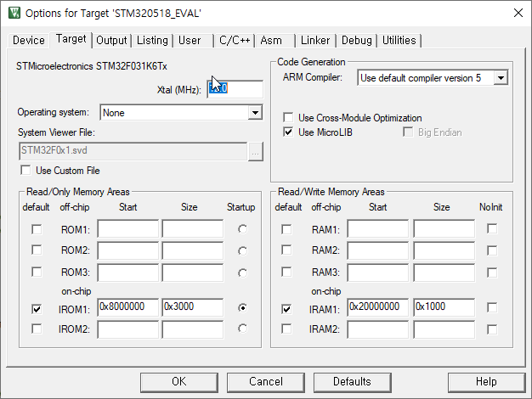Image resolution: width=532 pixels, height=399 pixels.
Task: Enable NoInit for IRAM2
Action: point(492,329)
